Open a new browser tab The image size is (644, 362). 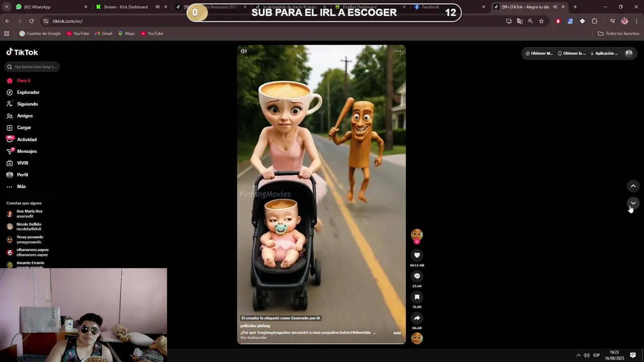point(575,7)
